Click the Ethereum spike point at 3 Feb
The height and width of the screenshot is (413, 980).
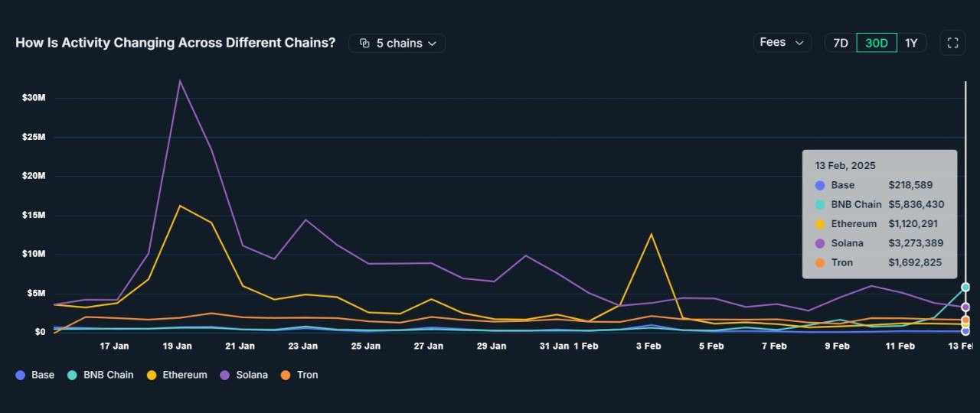point(652,234)
